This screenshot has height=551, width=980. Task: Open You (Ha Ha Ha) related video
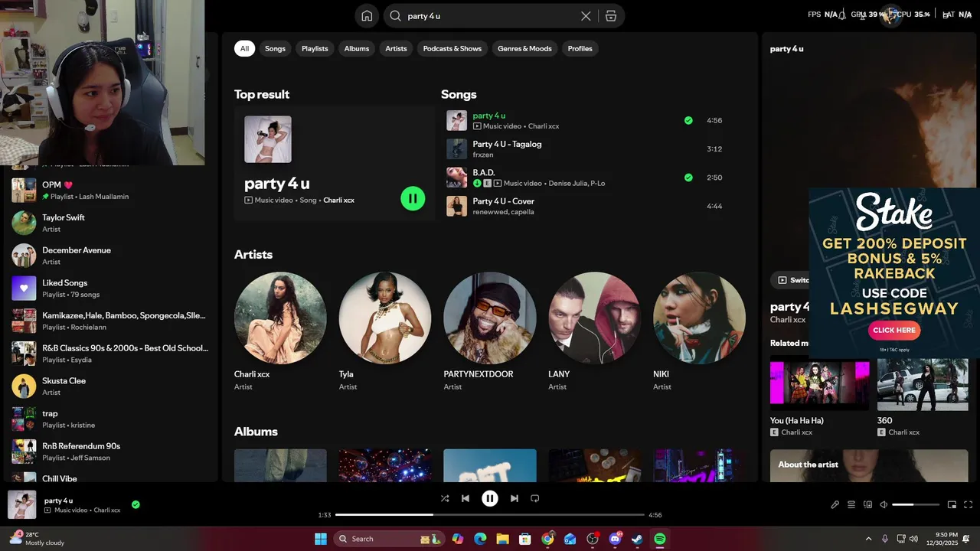819,397
